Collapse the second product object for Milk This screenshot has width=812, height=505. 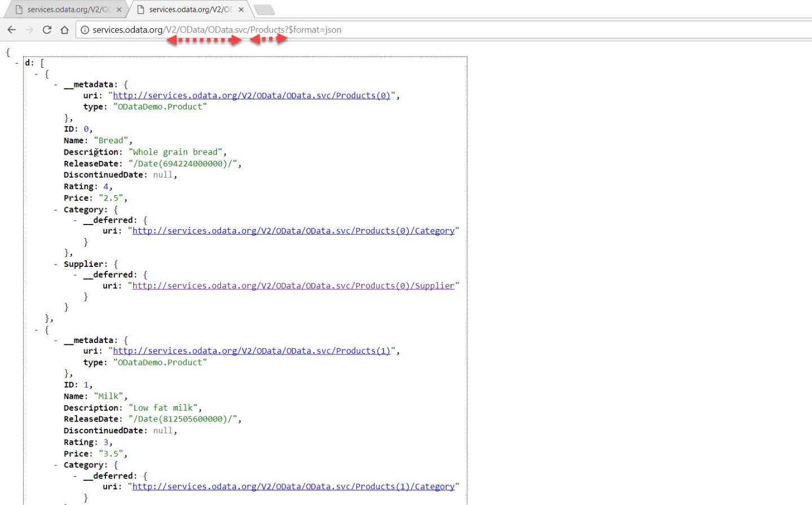click(36, 329)
